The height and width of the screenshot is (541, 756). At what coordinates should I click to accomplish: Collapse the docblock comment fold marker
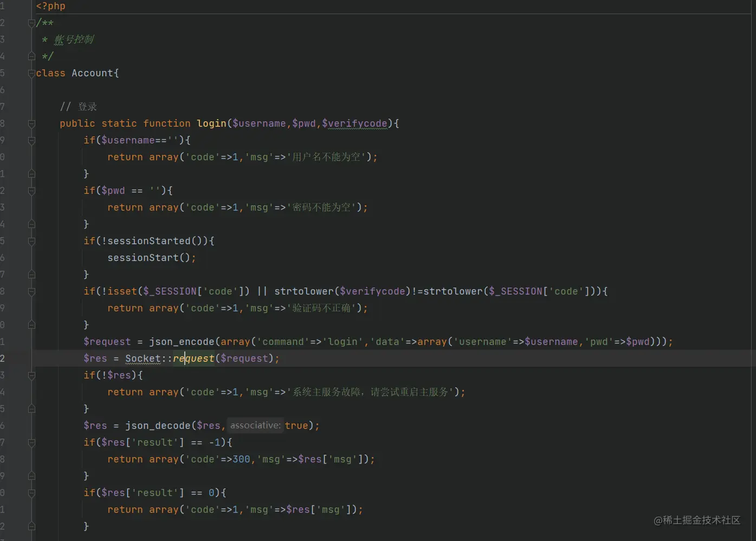tap(31, 23)
